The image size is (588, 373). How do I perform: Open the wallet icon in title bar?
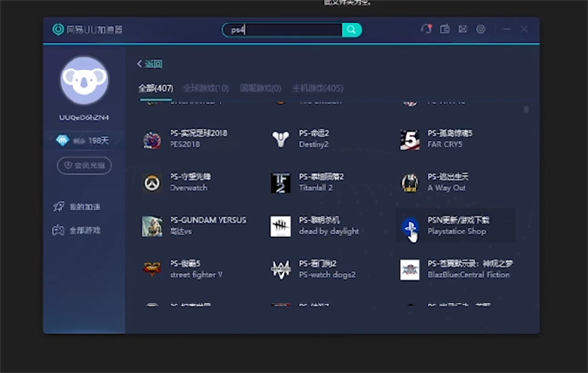(x=445, y=29)
